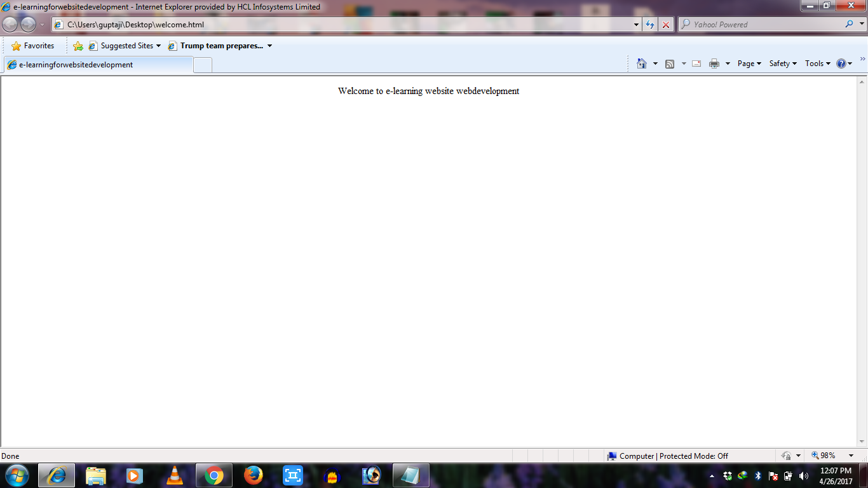868x488 pixels.
Task: Click the browser Back button
Action: click(x=10, y=25)
